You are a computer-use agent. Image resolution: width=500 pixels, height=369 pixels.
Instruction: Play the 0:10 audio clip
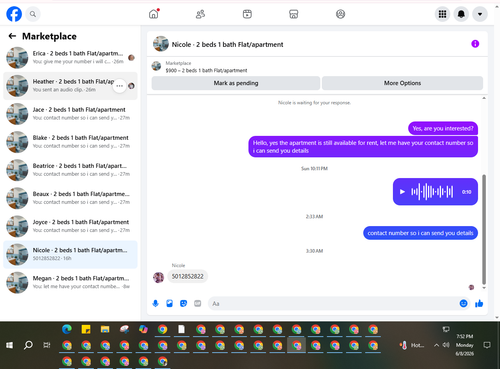point(402,192)
